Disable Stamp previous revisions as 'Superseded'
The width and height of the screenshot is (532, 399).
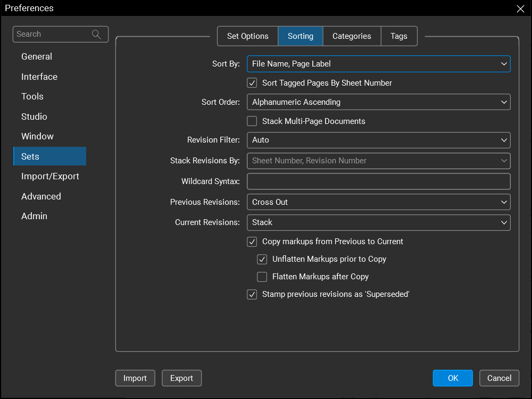[x=252, y=294]
